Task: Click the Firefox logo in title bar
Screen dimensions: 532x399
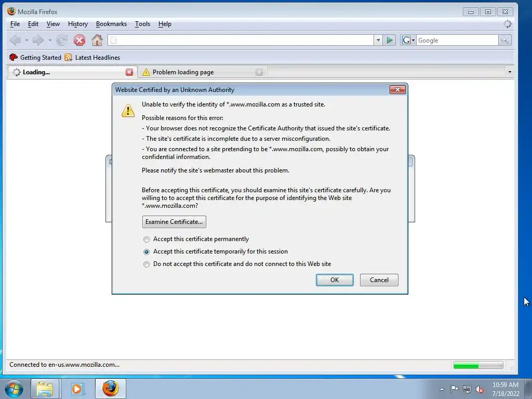Action: click(x=11, y=11)
